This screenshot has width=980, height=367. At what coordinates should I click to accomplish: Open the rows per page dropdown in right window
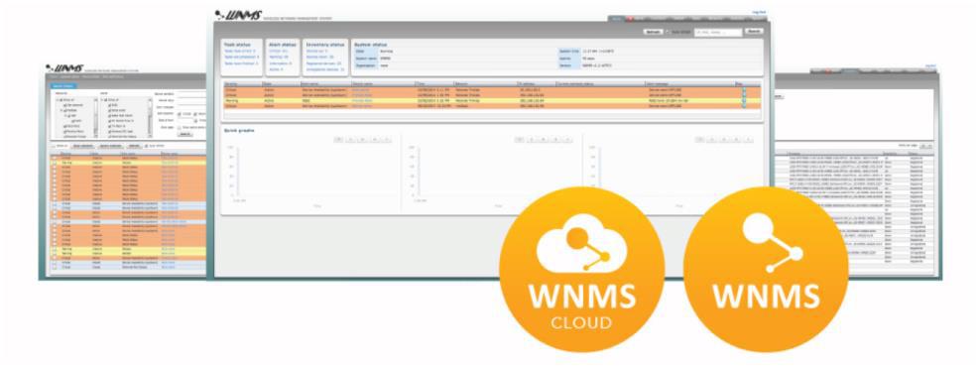click(926, 146)
